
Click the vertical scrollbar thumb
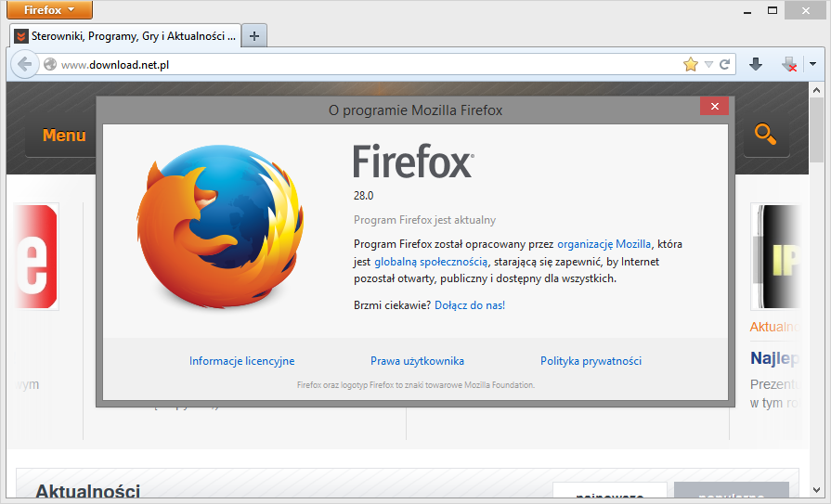pyautogui.click(x=817, y=130)
